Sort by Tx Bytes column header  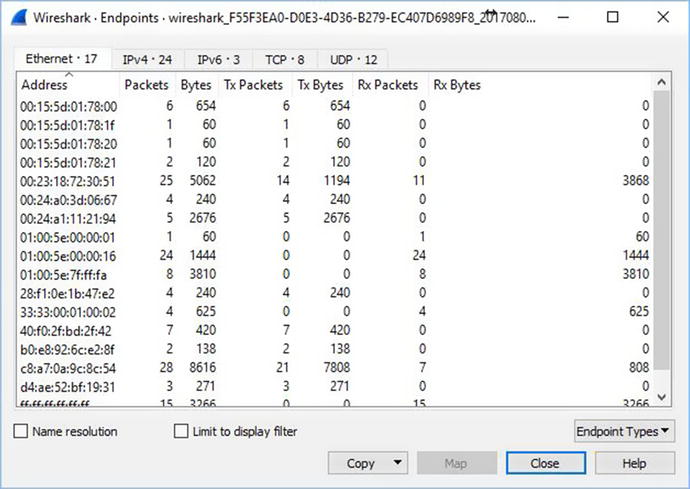(x=321, y=85)
